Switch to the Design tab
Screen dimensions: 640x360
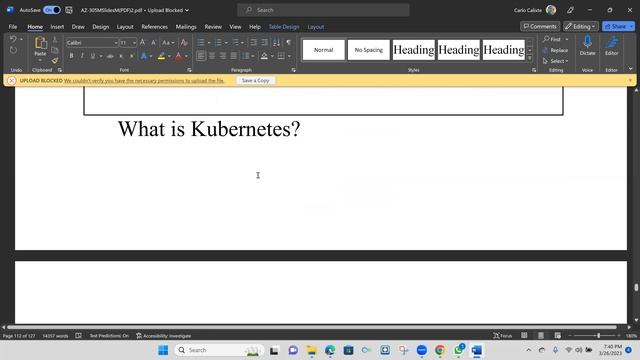(x=100, y=27)
